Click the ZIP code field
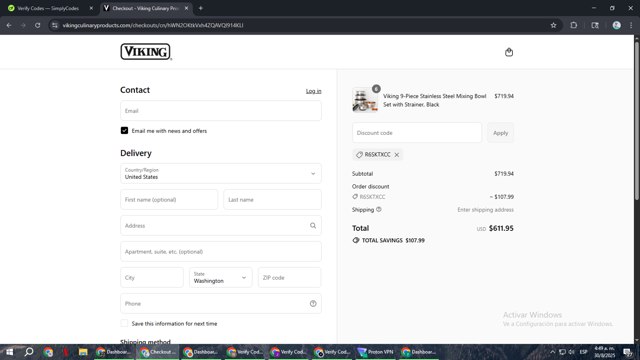This screenshot has width=640, height=360. pyautogui.click(x=289, y=278)
